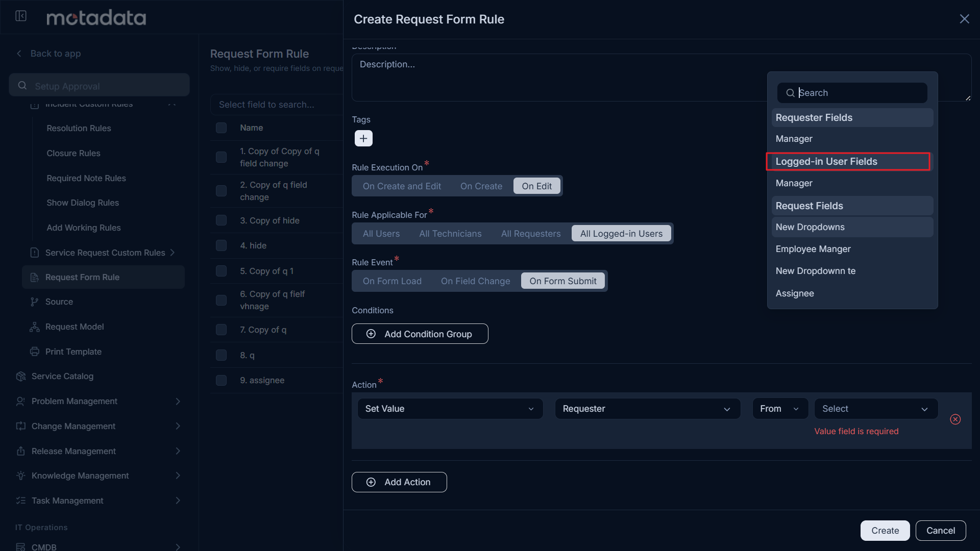Choose Manager under Logged-in User Fields
This screenshot has height=551, width=980.
click(852, 183)
